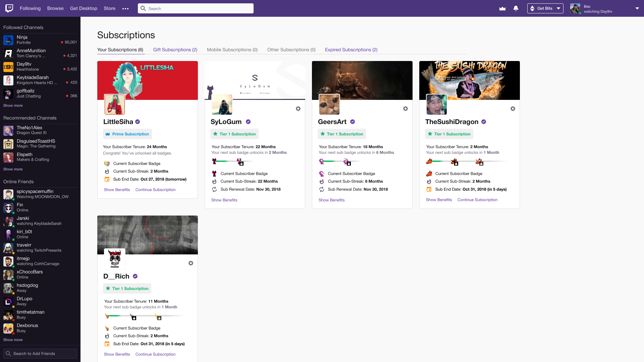Image resolution: width=644 pixels, height=362 pixels.
Task: Focus the top Search field
Action: [x=196, y=8]
